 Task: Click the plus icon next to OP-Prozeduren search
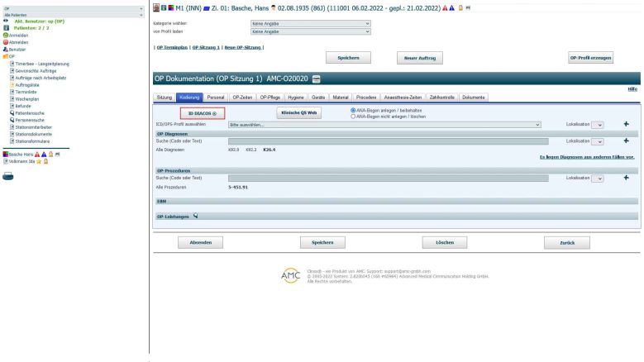(625, 178)
